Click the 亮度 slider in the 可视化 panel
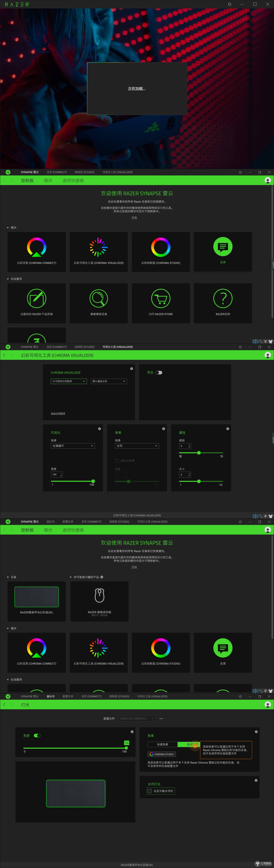The width and height of the screenshot is (274, 868). pos(73,481)
